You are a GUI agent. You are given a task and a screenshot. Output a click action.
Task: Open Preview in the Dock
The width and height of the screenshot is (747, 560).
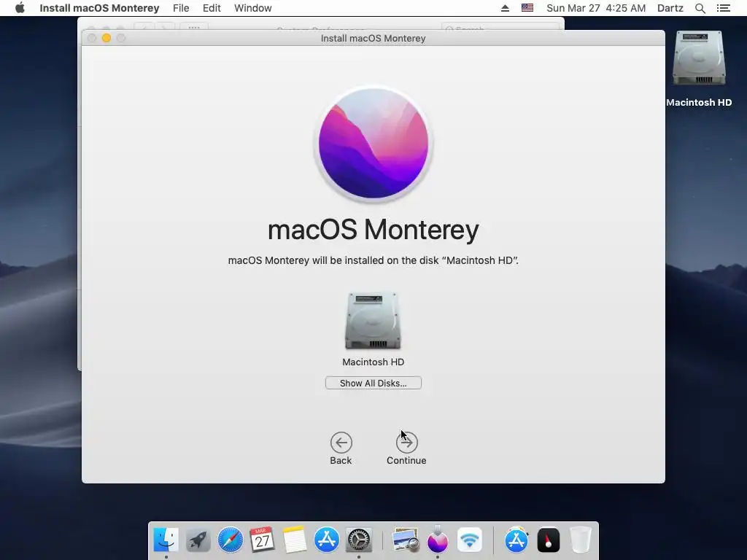(x=406, y=540)
